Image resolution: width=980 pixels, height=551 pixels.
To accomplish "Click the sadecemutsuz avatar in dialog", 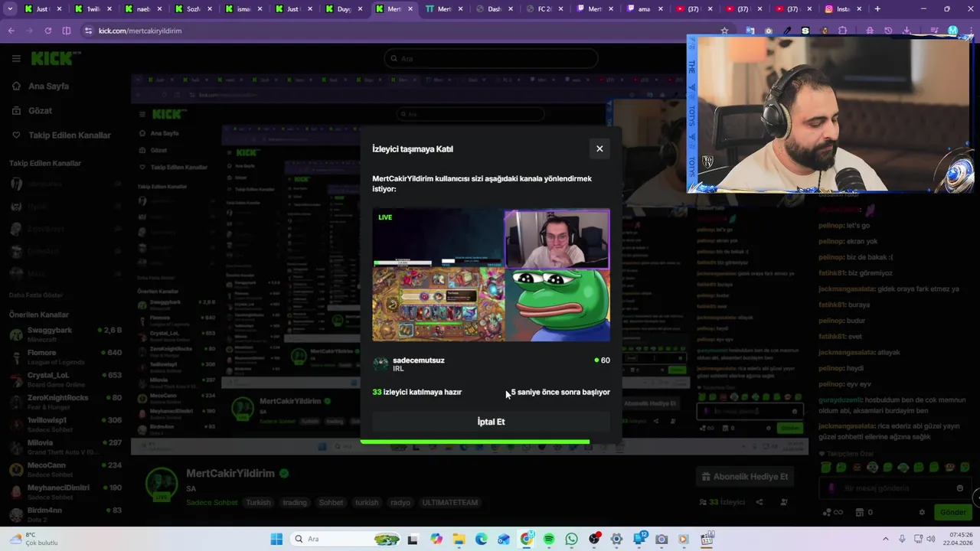I will pyautogui.click(x=381, y=364).
